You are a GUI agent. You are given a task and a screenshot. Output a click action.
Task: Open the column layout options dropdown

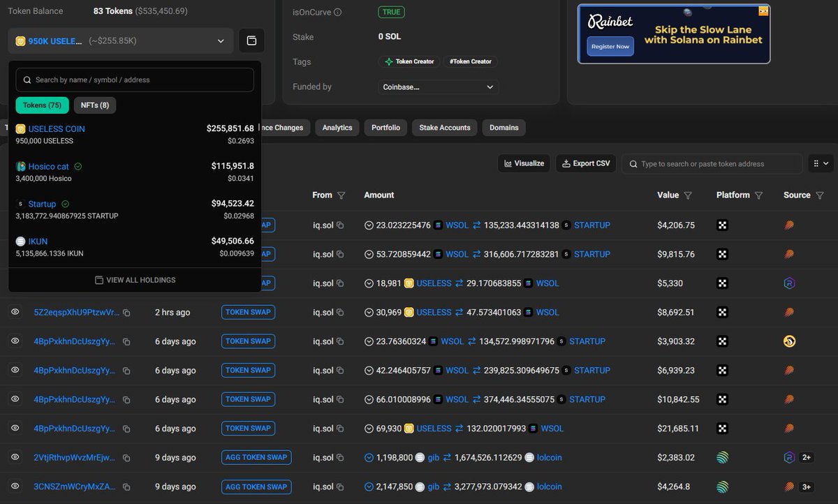point(821,163)
